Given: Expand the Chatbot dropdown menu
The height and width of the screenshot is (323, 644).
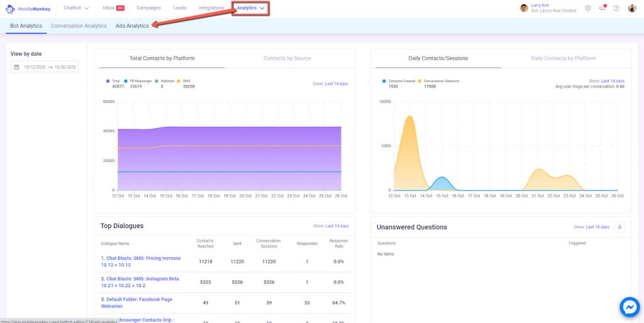Looking at the screenshot, I should (76, 8).
